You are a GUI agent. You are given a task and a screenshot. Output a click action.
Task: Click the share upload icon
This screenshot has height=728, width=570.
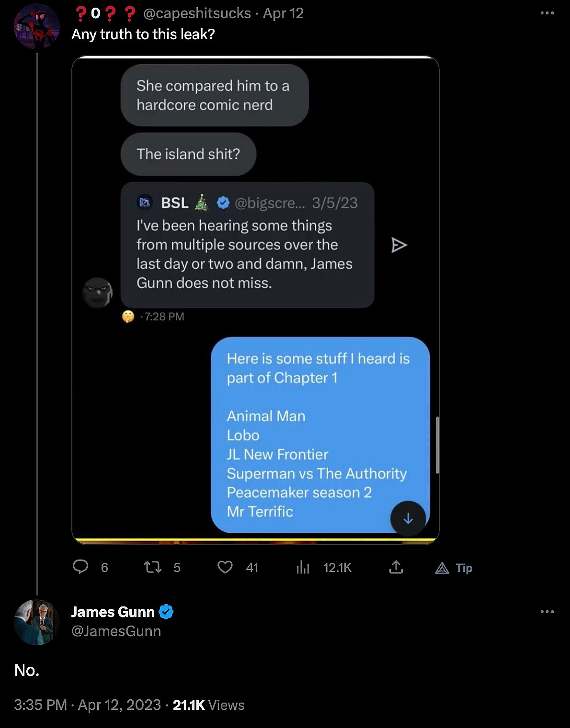coord(396,567)
